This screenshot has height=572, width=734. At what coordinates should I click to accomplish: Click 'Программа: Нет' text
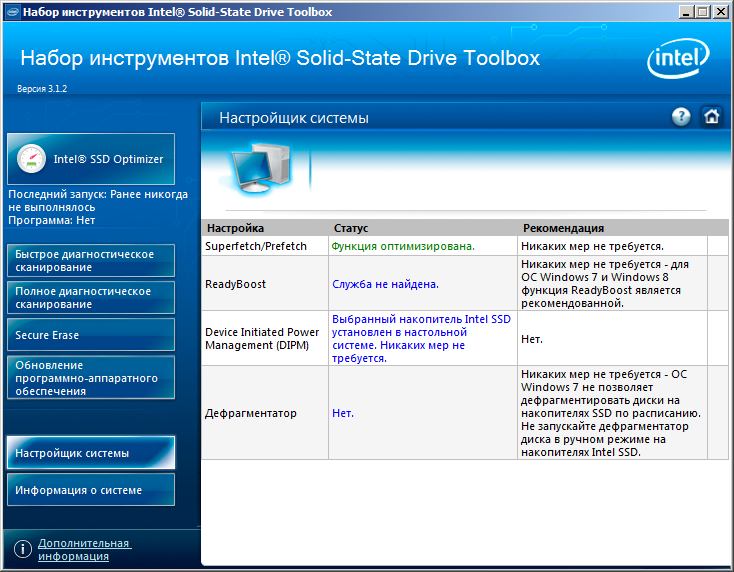[x=51, y=220]
